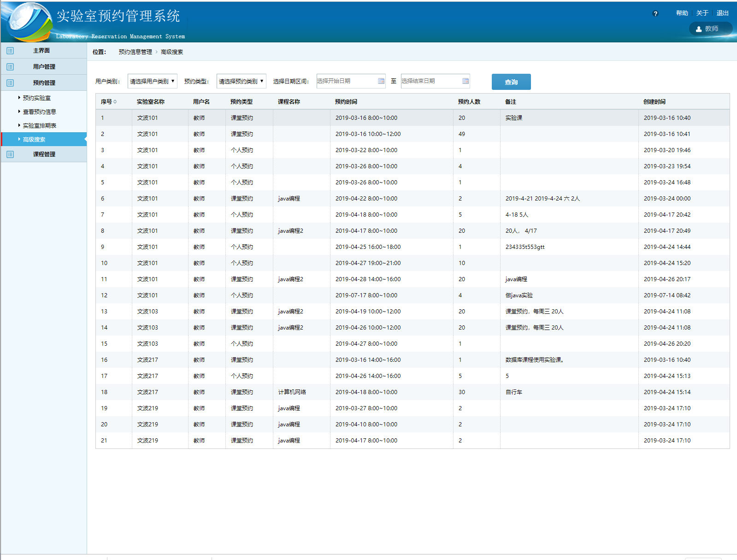Click the globe logo in header
This screenshot has height=560, width=737.
coord(29,21)
